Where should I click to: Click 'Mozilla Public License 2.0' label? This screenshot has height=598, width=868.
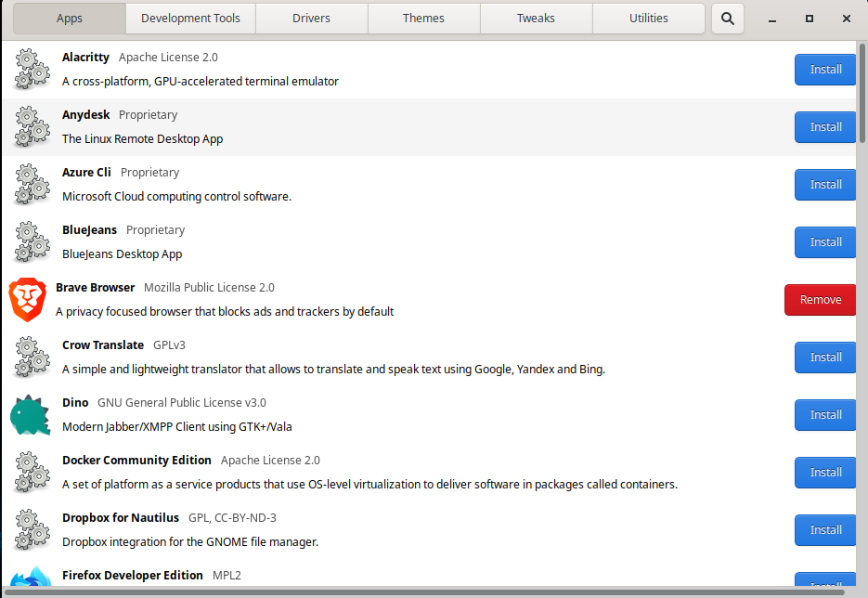209,287
